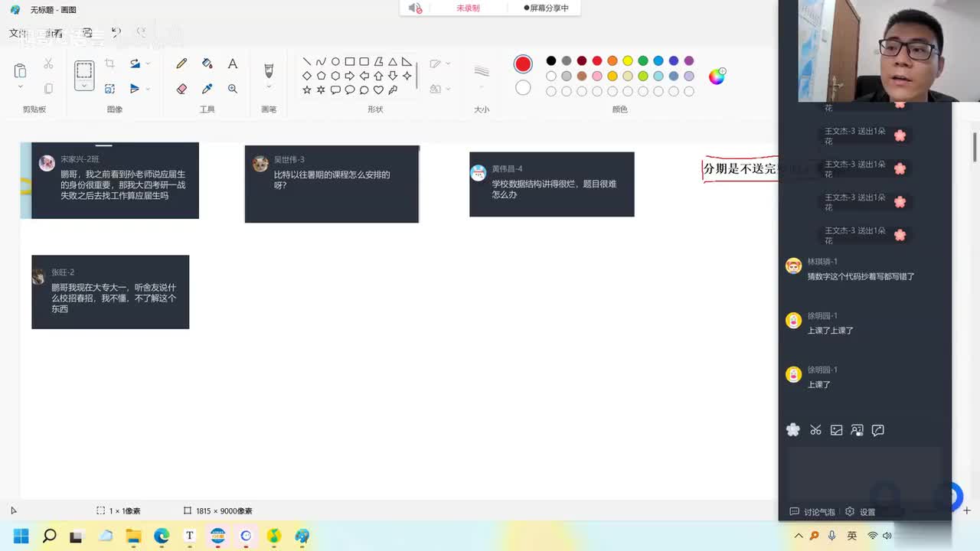Click the Cut scissors icon in the ribbon
This screenshot has width=980, height=551.
pos(48,64)
